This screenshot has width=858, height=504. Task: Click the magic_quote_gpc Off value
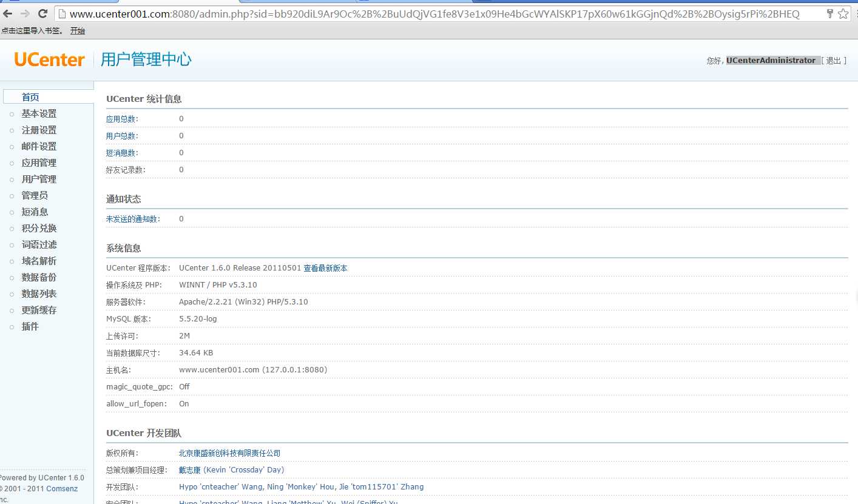tap(184, 387)
